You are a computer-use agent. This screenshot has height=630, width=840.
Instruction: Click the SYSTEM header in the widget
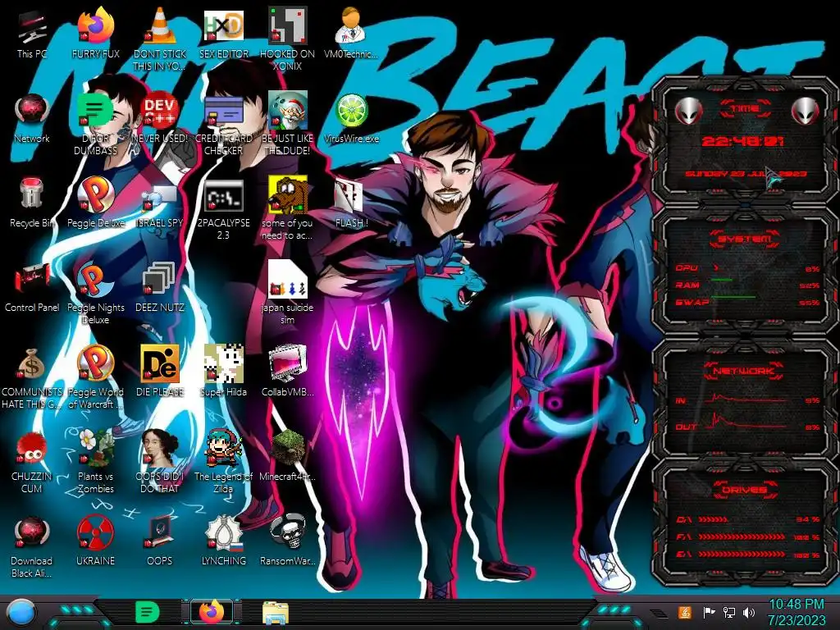(744, 239)
